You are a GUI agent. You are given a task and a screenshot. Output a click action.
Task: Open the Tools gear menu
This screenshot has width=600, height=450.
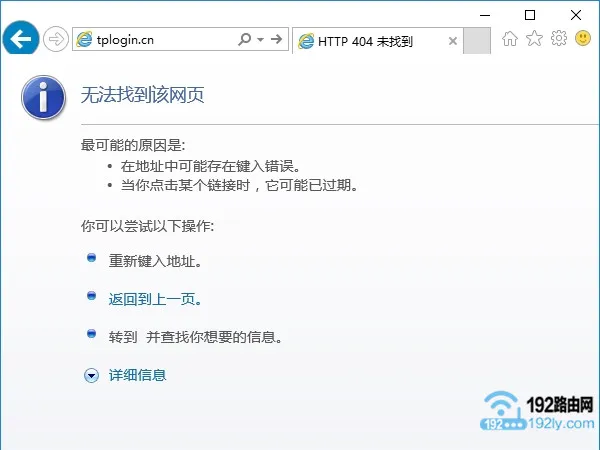click(559, 39)
